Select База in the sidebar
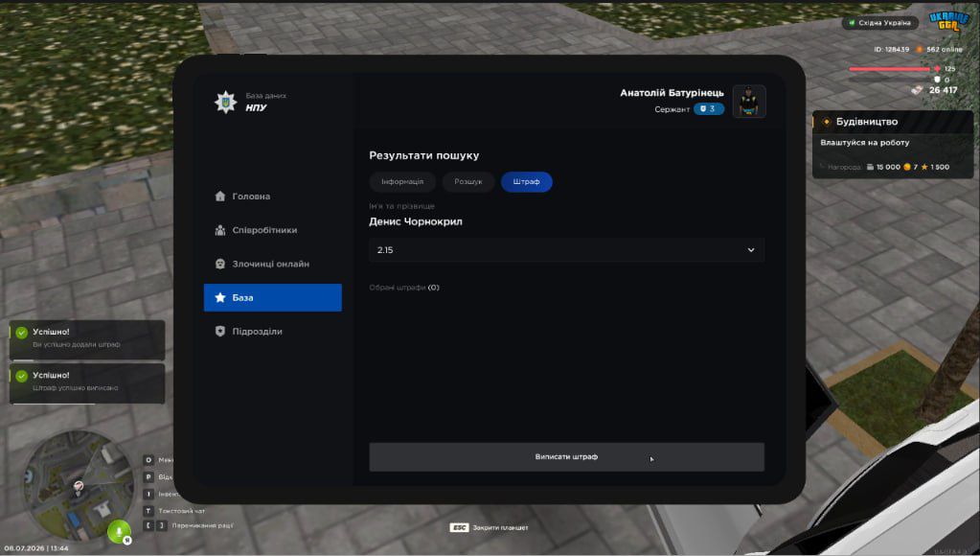 (x=272, y=298)
